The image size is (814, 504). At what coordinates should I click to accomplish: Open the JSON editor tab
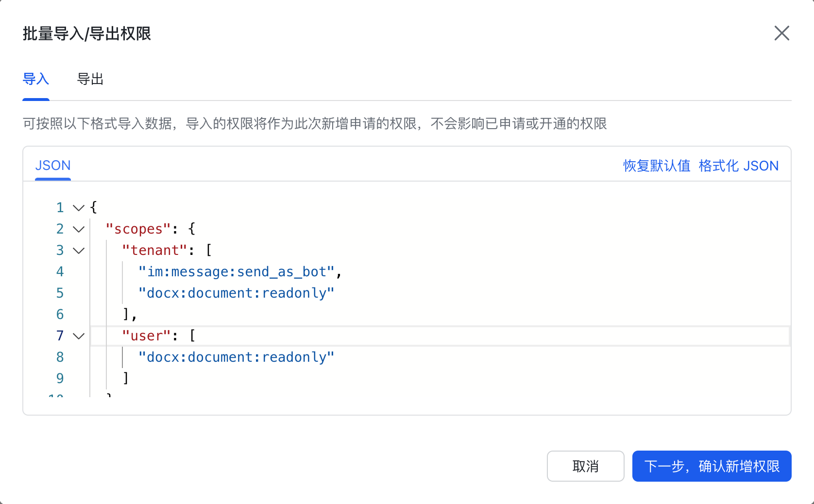[x=53, y=166]
